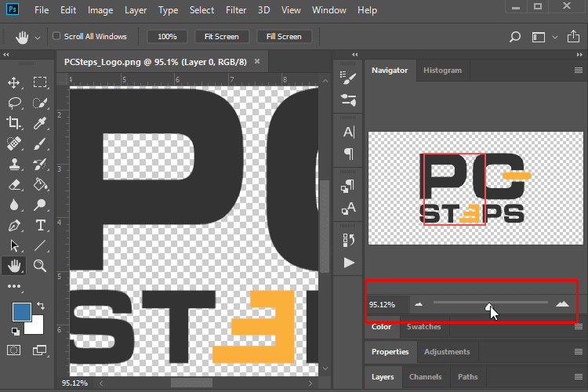The width and height of the screenshot is (588, 392).
Task: Enable Scroll All Windows checkbox
Action: coord(56,36)
